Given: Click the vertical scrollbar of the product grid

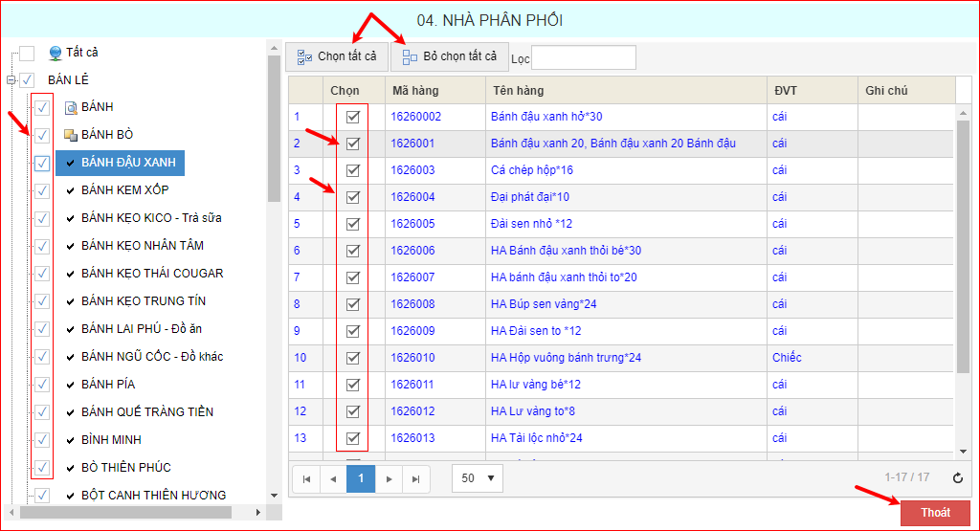Looking at the screenshot, I should [964, 239].
